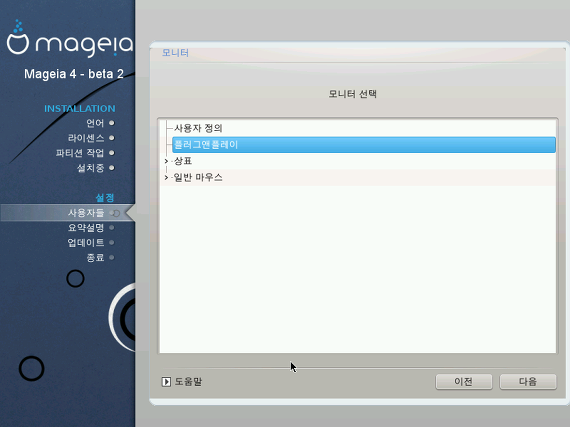The image size is (570, 427).
Task: Click the bullet next to 설치중
Action: point(112,168)
